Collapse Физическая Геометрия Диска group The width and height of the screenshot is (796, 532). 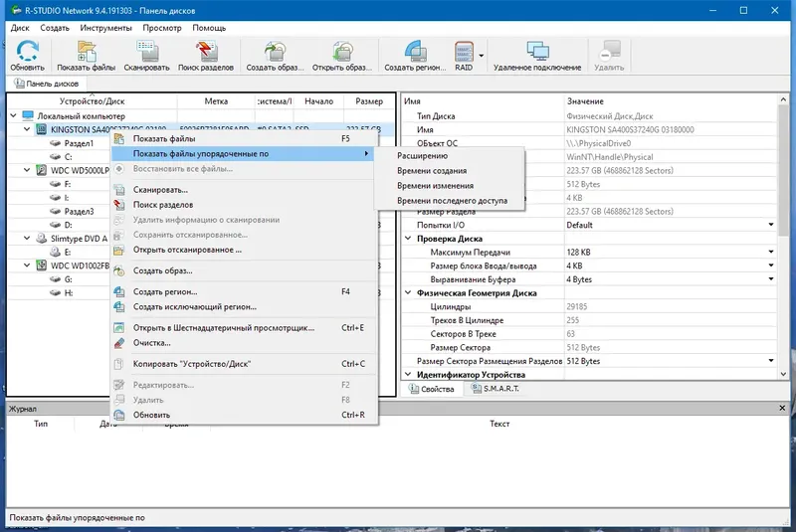pos(408,292)
